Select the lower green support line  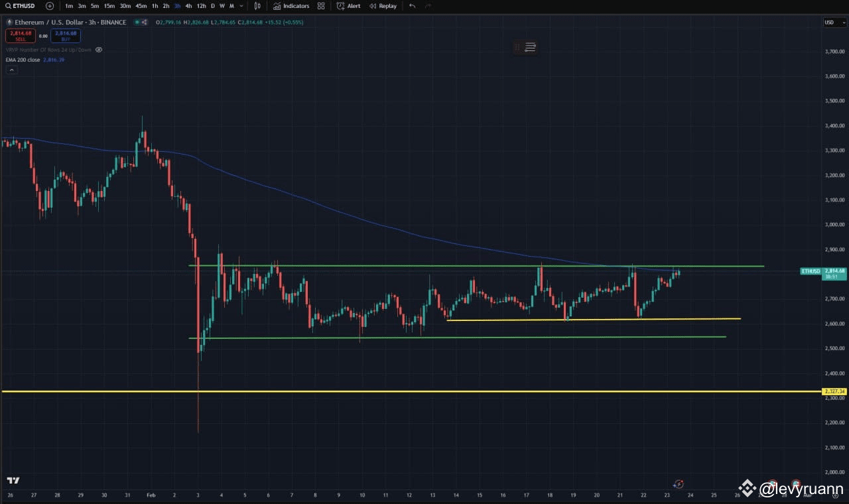click(458, 338)
